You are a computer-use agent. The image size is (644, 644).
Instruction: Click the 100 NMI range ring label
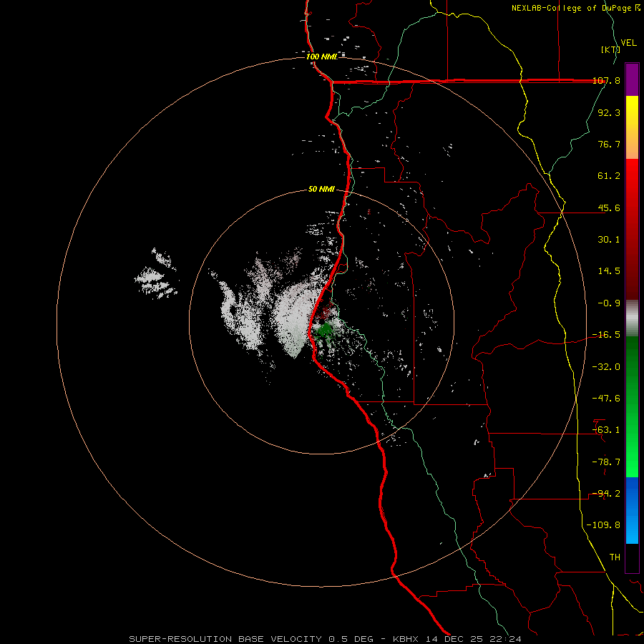tap(322, 57)
